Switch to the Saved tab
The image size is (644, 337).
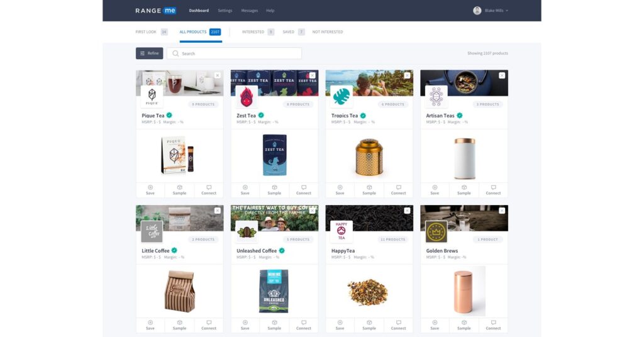coord(293,32)
